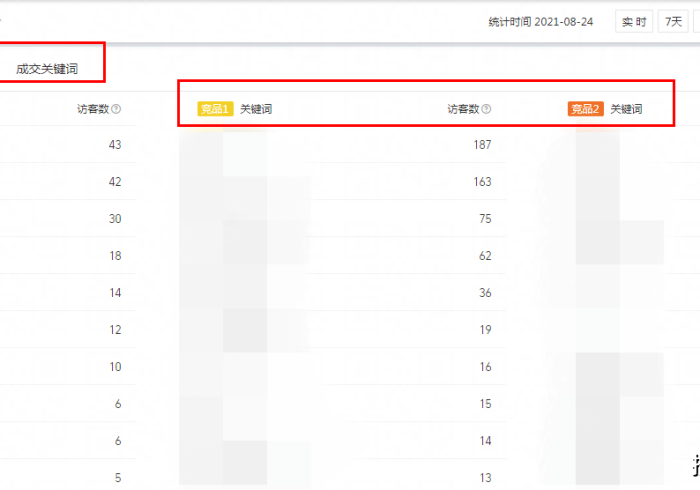The image size is (700, 490).
Task: Open the 成交关键词 tab
Action: tap(47, 69)
